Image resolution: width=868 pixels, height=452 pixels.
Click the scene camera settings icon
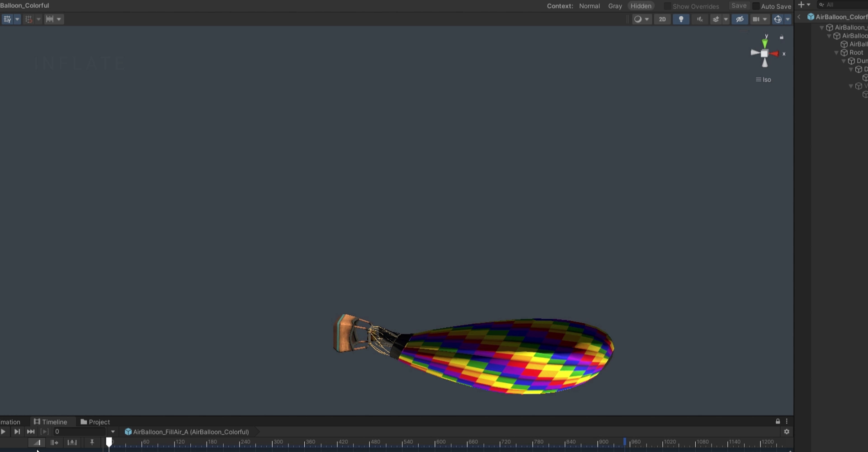click(x=755, y=19)
